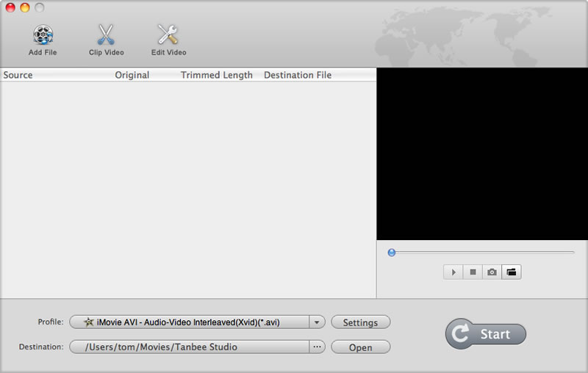588x373 pixels.
Task: Expand the Profile dropdown arrow
Action: [318, 322]
